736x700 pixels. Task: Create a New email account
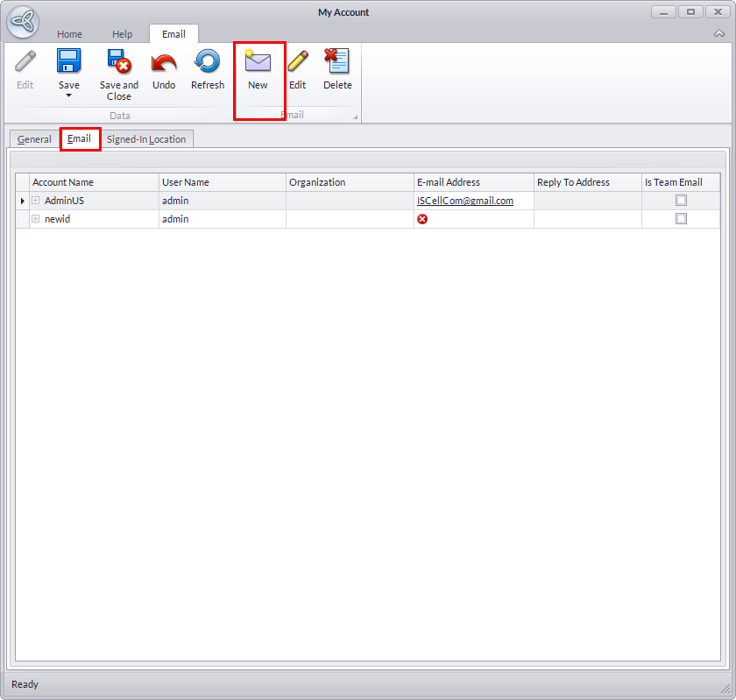coord(258,63)
